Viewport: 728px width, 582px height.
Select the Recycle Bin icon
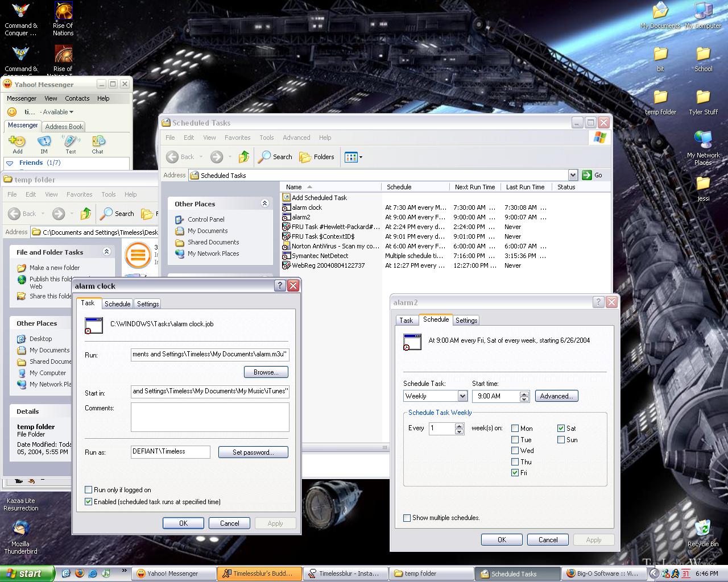point(702,533)
